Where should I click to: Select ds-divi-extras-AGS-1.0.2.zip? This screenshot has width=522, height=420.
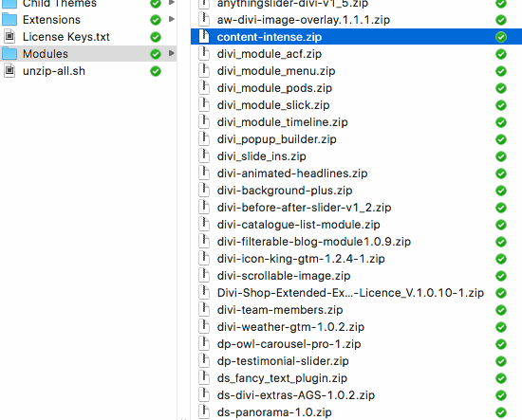(296, 395)
